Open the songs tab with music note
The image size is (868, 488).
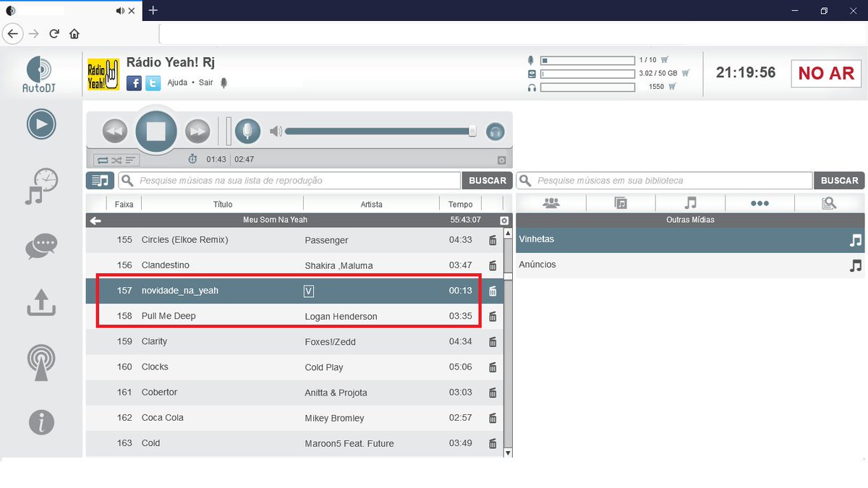tap(691, 203)
